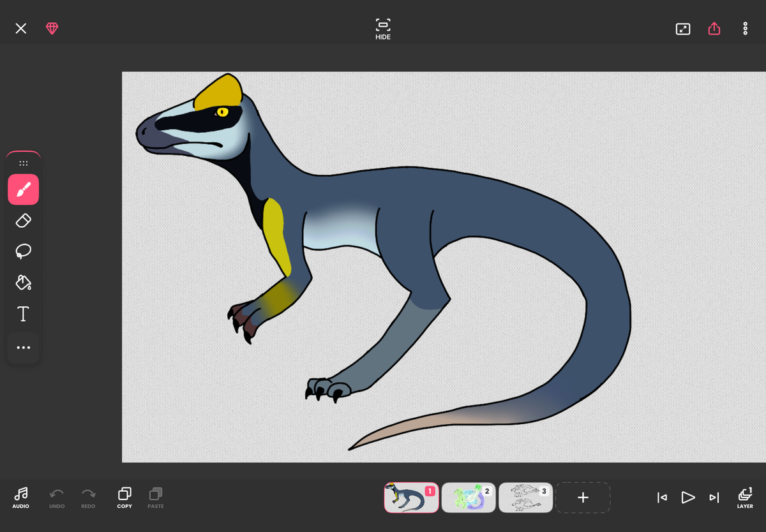This screenshot has width=766, height=532.
Task: Open the three-dot options menu
Action: pos(745,29)
